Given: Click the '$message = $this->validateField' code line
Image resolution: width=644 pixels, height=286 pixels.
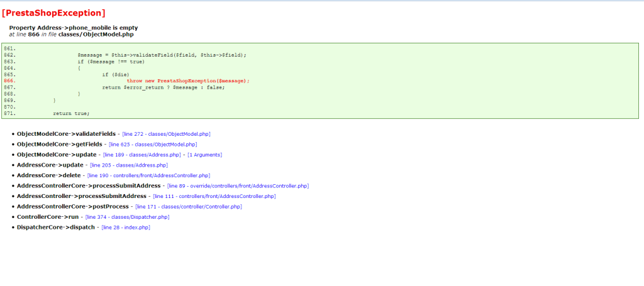Looking at the screenshot, I should pyautogui.click(x=162, y=55).
